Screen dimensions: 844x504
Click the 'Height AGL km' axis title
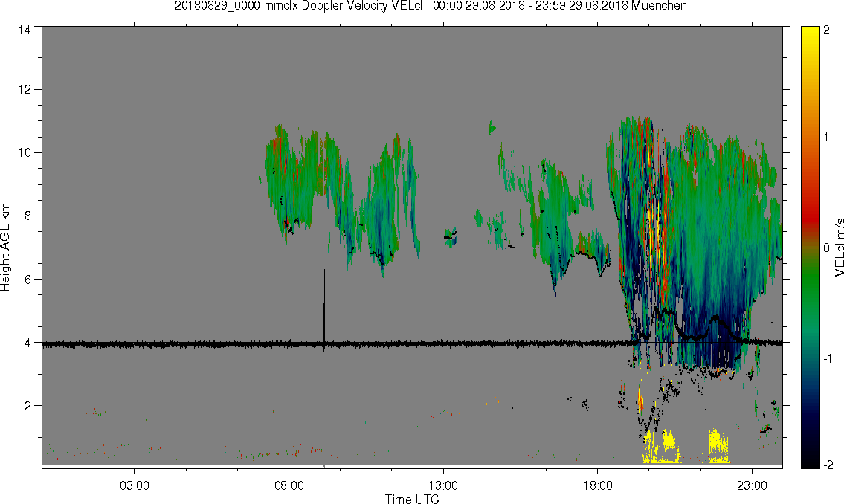[x=5, y=248]
